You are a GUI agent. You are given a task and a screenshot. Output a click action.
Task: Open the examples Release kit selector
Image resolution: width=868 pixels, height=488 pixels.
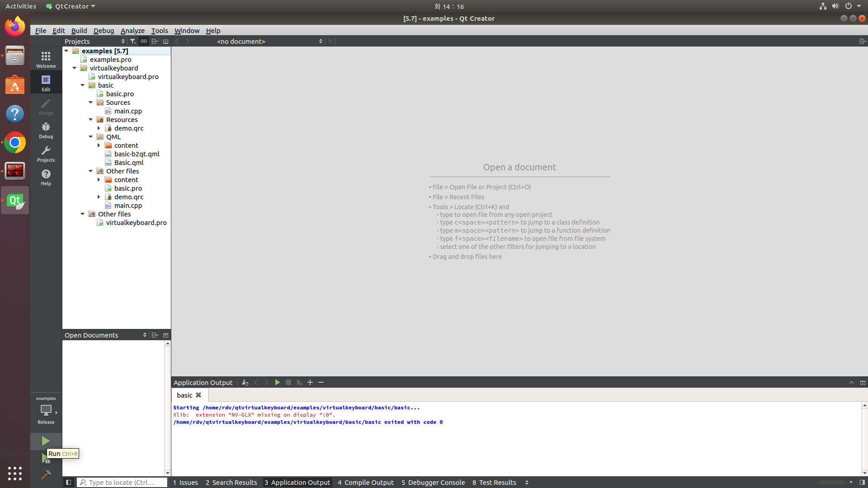tap(46, 411)
